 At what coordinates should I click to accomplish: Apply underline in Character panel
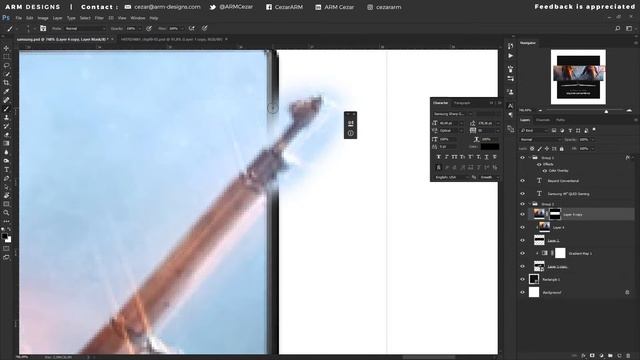click(x=487, y=157)
